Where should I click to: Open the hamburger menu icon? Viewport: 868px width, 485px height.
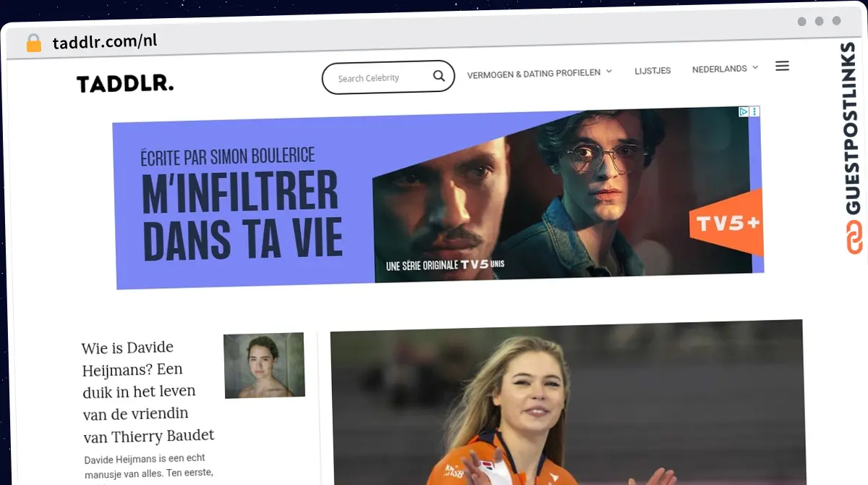(x=782, y=66)
